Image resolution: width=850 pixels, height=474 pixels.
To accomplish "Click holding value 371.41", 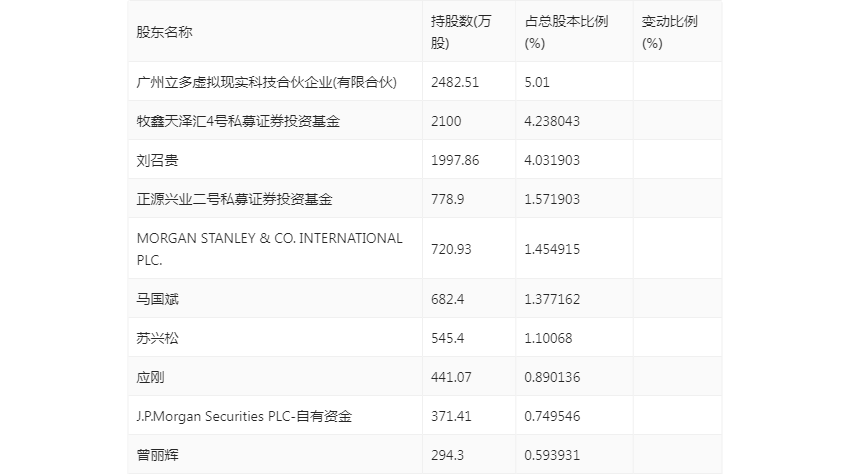I will point(451,416).
